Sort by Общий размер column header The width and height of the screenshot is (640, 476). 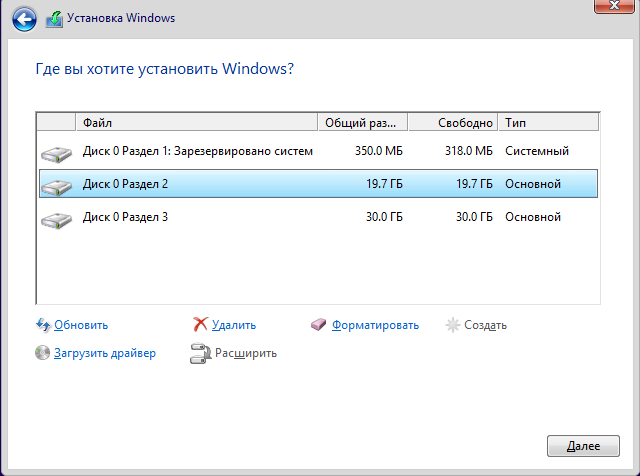coord(364,122)
